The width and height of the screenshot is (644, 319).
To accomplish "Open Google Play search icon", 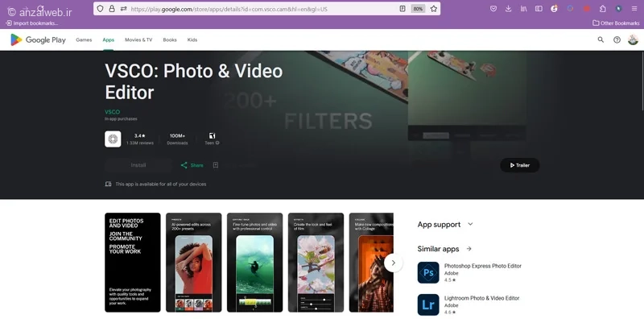I will click(601, 40).
